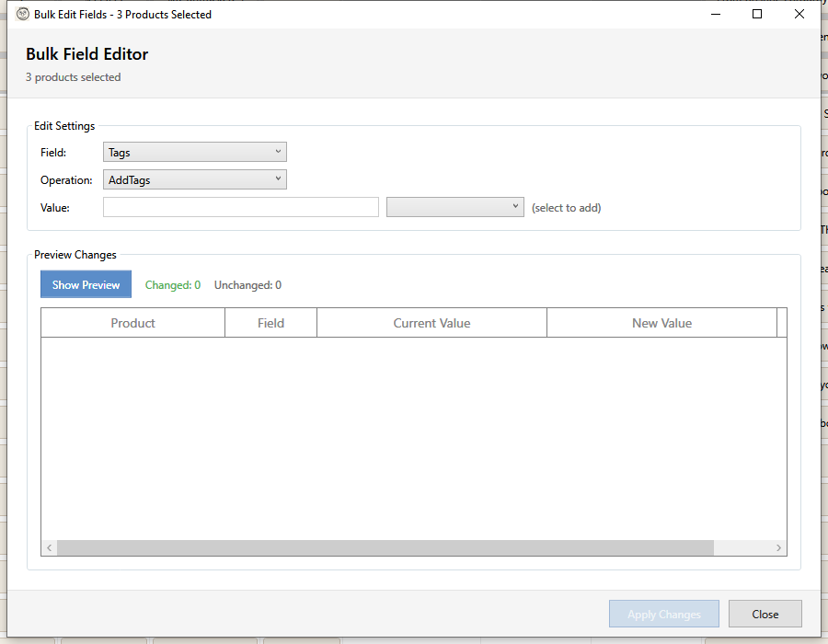Click the dropdown arrow on the Operation combo box
This screenshot has width=828, height=644.
(278, 178)
